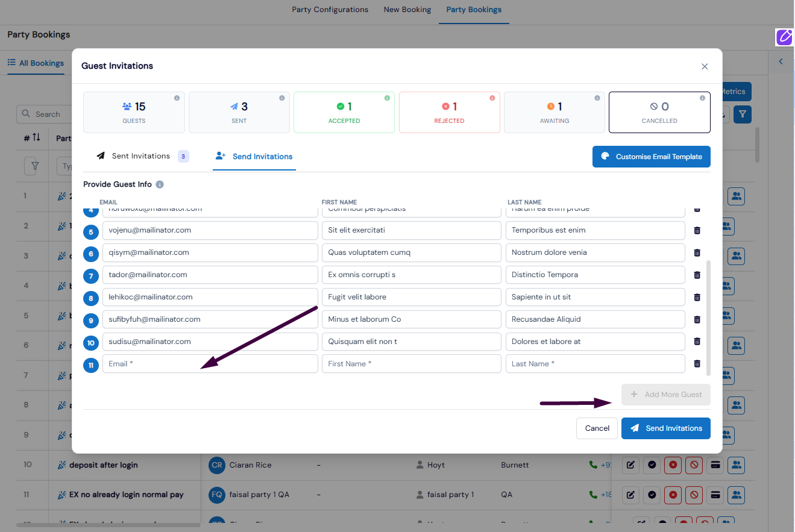Image resolution: width=795 pixels, height=532 pixels.
Task: Select the Cancelled 0 stat card
Action: [x=659, y=112]
